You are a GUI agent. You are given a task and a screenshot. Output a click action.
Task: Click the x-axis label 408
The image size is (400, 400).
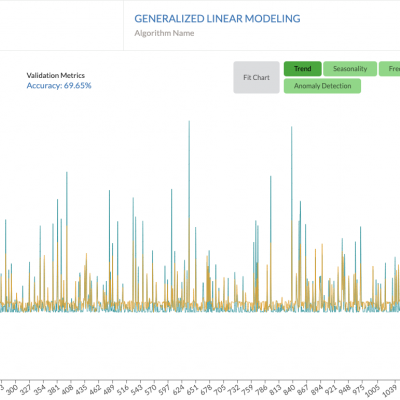[68, 389]
